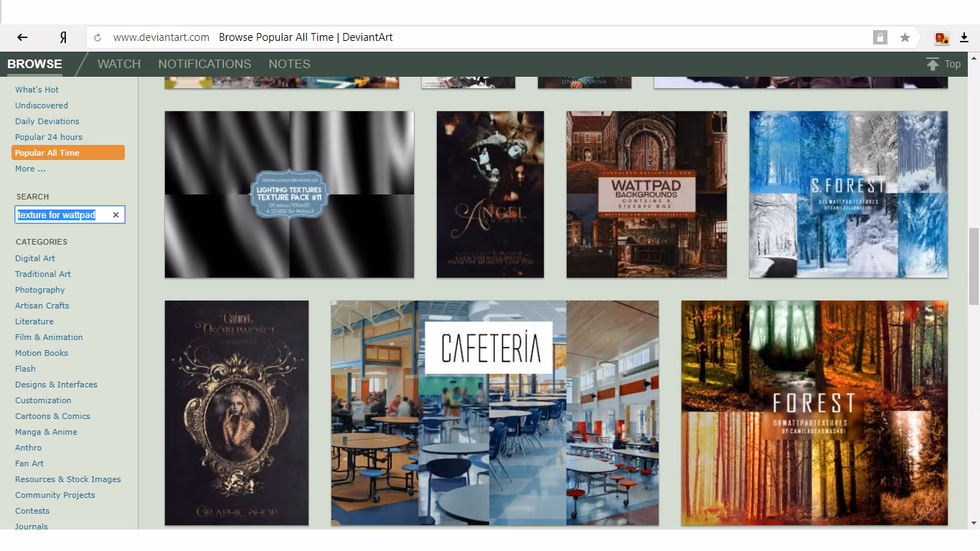The width and height of the screenshot is (980, 551).
Task: Go to the Contests category
Action: coord(32,511)
